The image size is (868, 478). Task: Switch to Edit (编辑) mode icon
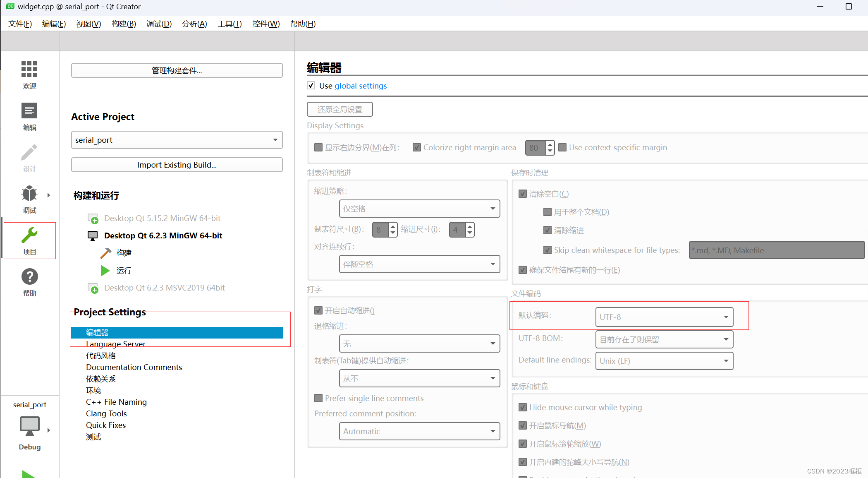[29, 111]
